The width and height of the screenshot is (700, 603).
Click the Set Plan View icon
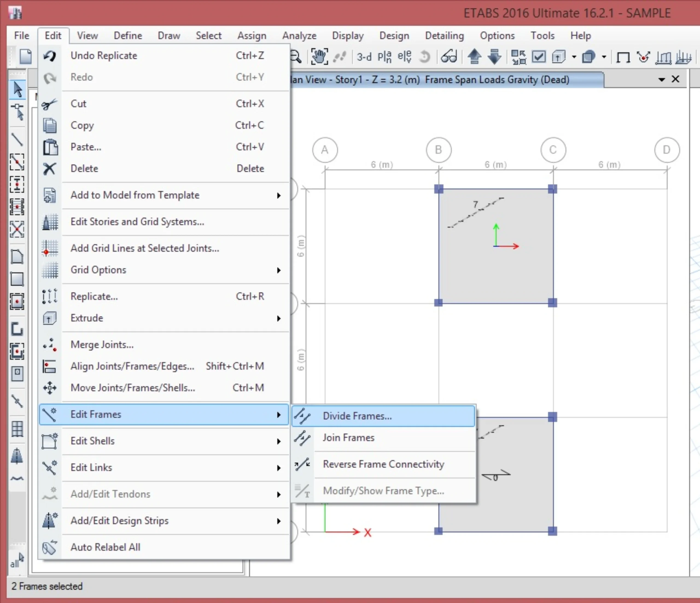[384, 57]
